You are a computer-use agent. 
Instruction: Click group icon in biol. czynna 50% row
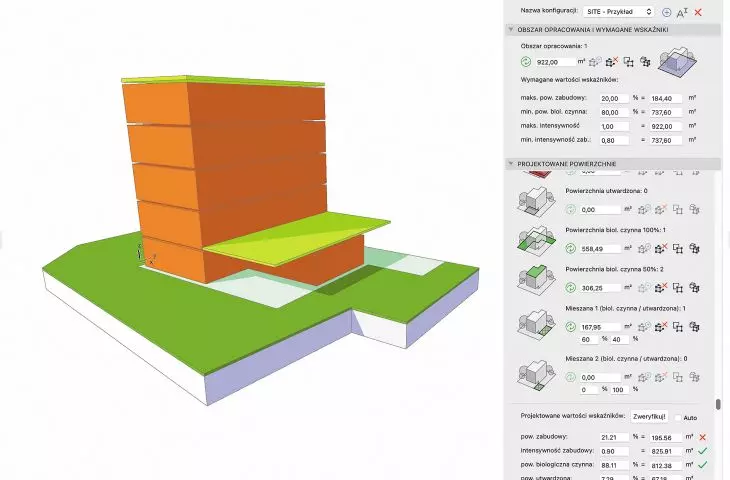tap(695, 288)
